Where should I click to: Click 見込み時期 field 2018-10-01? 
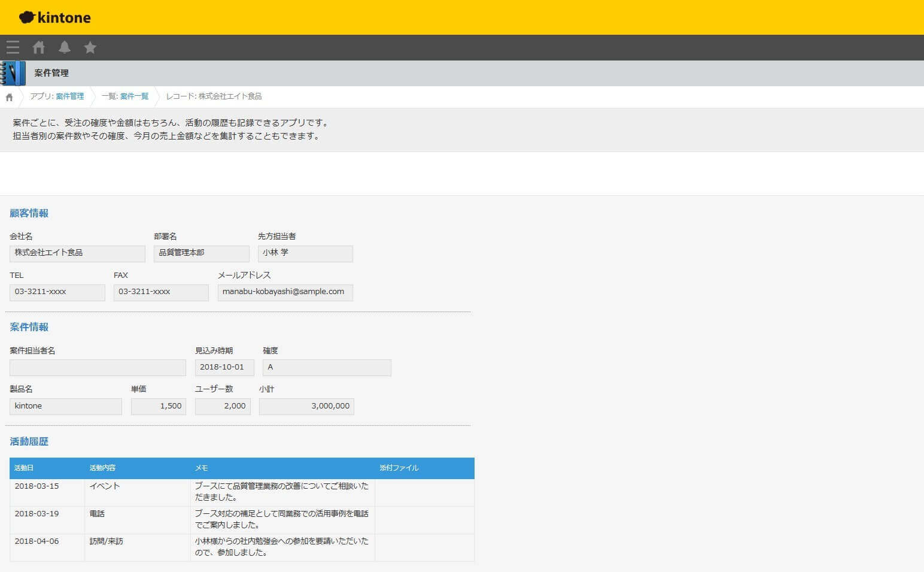[224, 367]
